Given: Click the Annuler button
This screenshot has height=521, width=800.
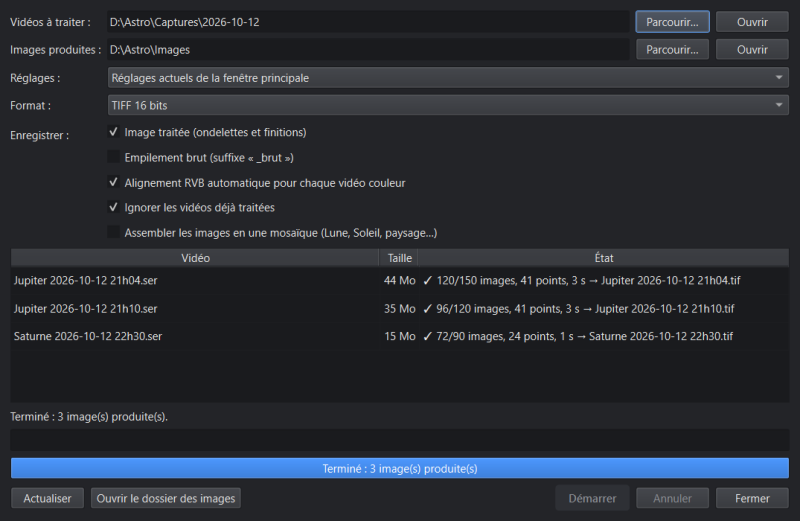Looking at the screenshot, I should pos(672,498).
